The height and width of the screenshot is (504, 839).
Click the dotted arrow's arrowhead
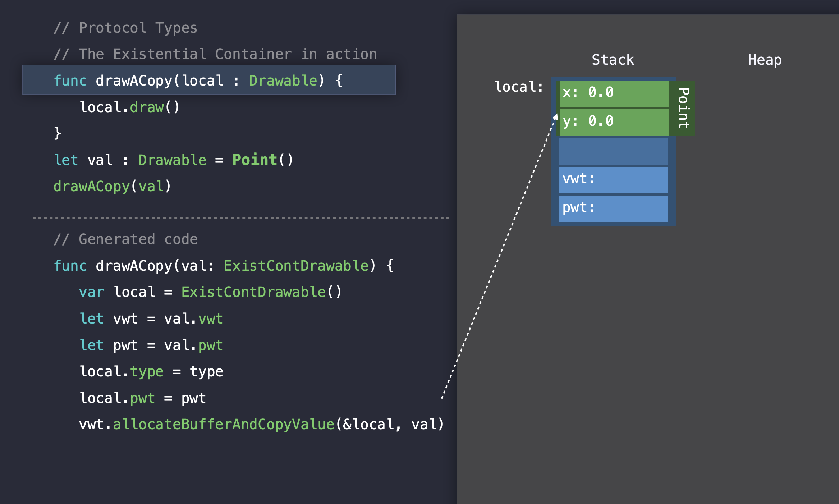tap(556, 116)
